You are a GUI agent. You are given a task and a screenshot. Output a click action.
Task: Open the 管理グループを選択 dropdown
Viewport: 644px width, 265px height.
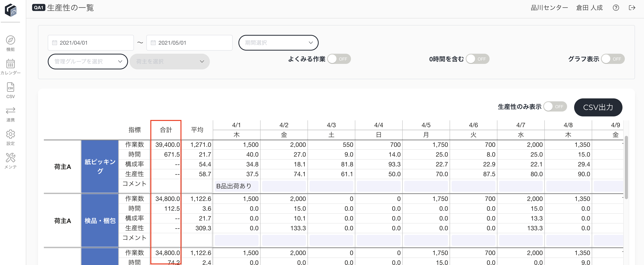click(x=88, y=62)
